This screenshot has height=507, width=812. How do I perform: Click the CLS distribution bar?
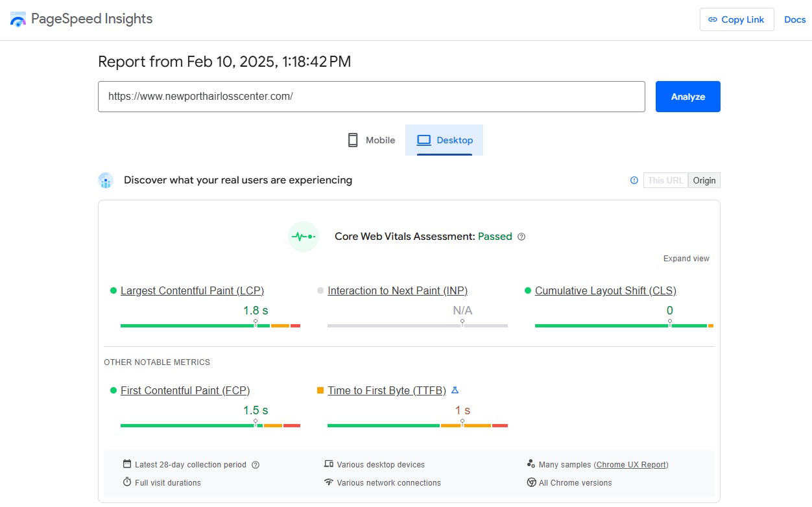pos(624,325)
